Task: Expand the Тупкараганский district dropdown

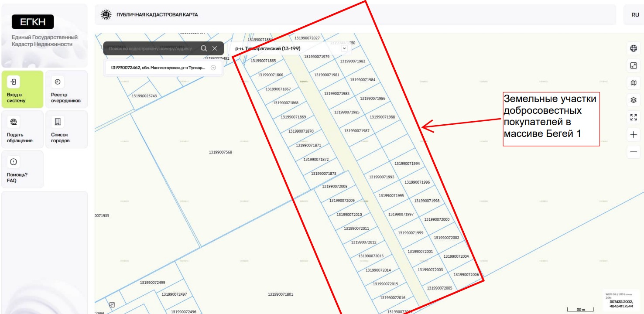Action: [344, 48]
